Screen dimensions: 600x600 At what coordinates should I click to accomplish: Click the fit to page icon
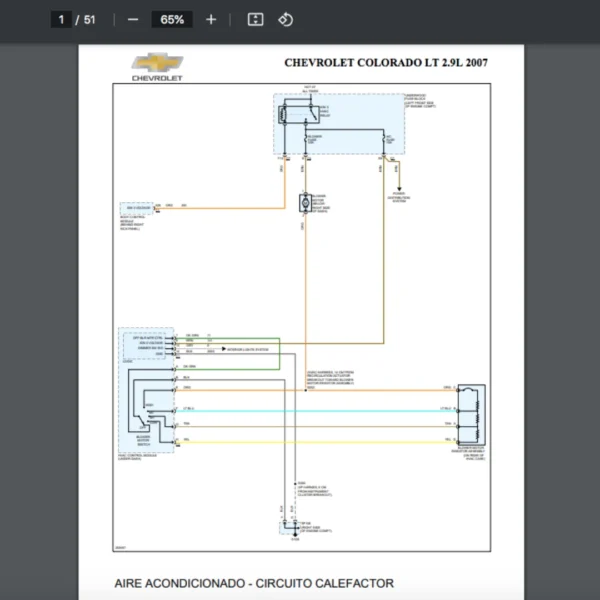[255, 20]
